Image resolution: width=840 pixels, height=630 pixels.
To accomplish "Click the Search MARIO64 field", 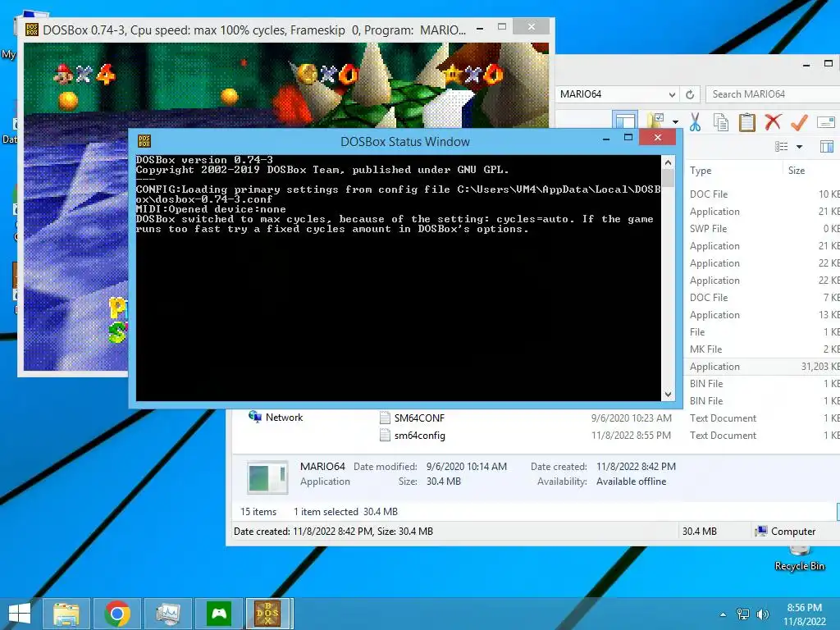I will point(773,94).
